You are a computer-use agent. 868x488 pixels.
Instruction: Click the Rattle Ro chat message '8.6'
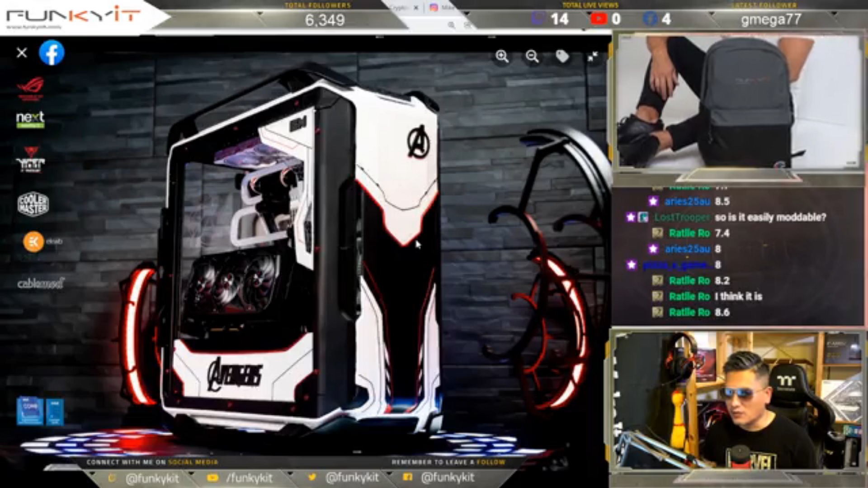point(722,312)
